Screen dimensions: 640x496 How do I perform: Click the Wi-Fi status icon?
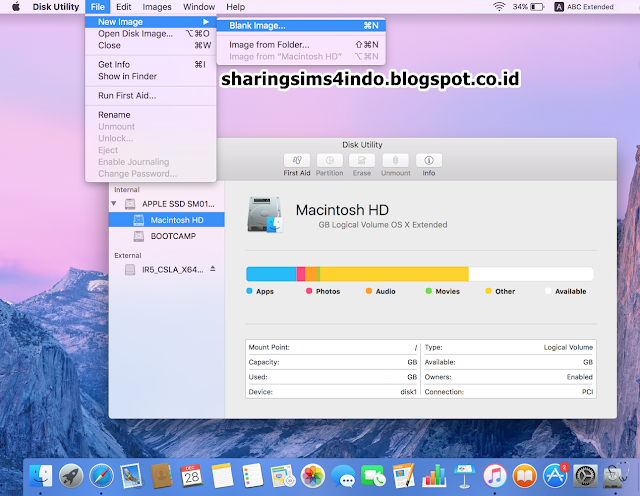499,7
